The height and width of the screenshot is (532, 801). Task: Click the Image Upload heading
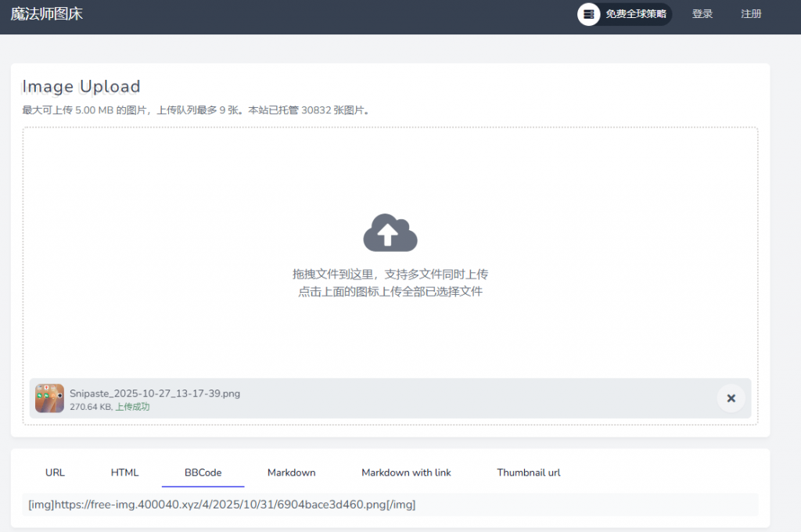(81, 87)
